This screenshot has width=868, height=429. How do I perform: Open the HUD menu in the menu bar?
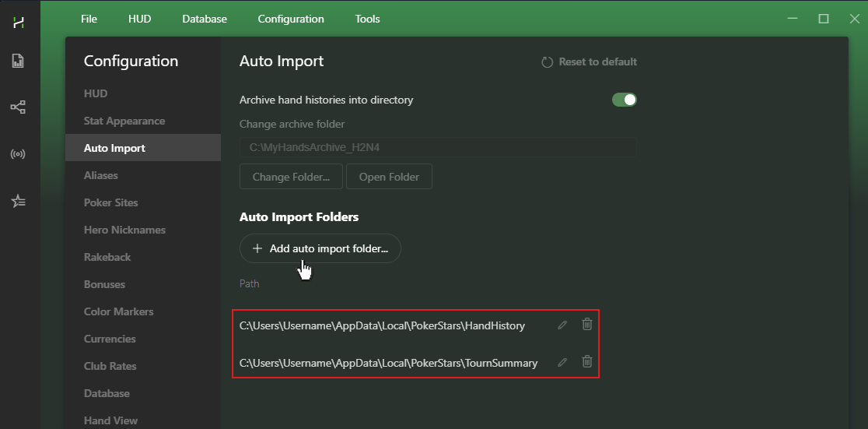tap(139, 19)
